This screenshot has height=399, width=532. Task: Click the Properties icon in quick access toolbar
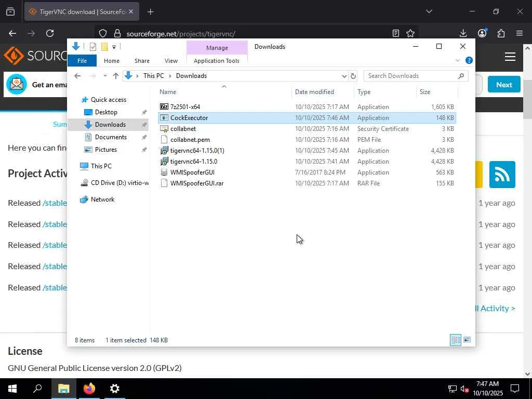pyautogui.click(x=92, y=47)
